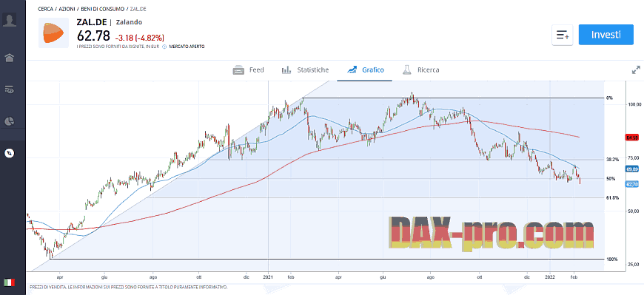Click the 62.78 current price tag
Screen dimensions: 644x295
coord(632,184)
